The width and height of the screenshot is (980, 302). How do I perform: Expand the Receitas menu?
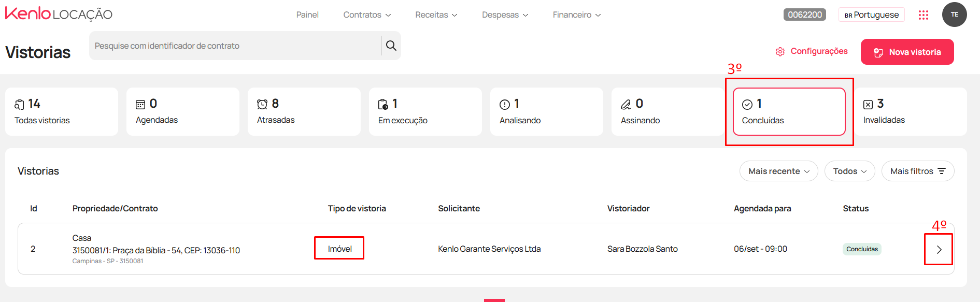(x=436, y=15)
